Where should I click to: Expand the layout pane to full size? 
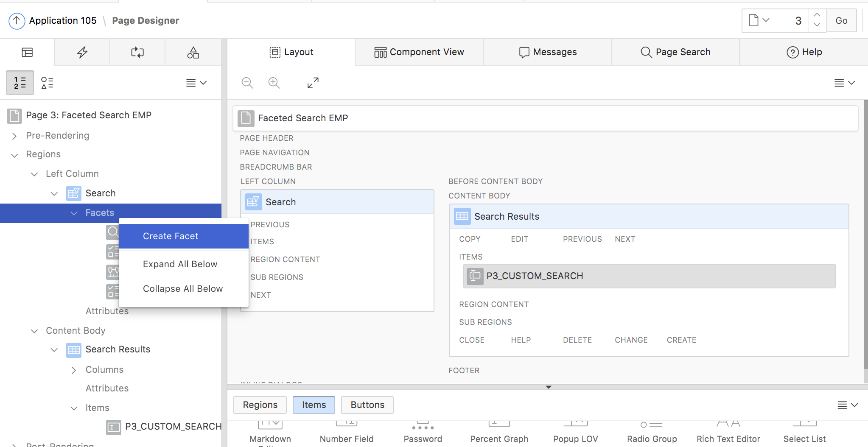click(313, 83)
